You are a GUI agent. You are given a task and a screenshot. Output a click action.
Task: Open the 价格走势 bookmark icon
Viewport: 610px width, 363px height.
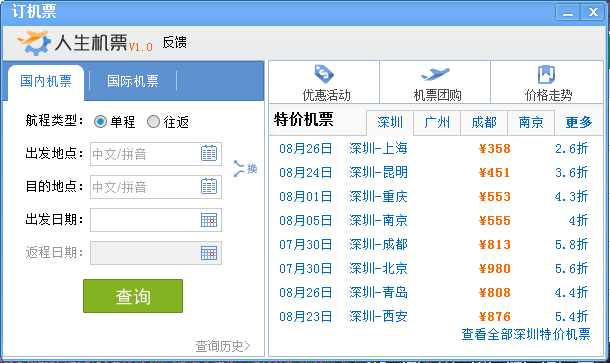[x=546, y=74]
